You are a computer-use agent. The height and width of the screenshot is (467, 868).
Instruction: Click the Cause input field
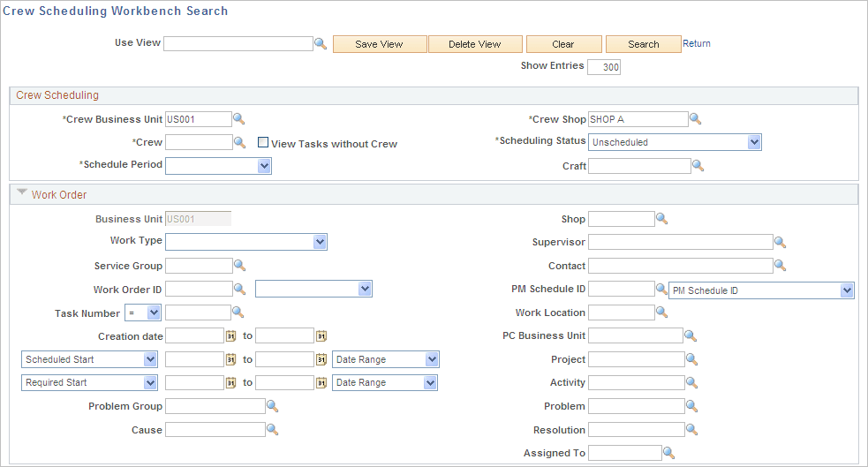(x=215, y=429)
